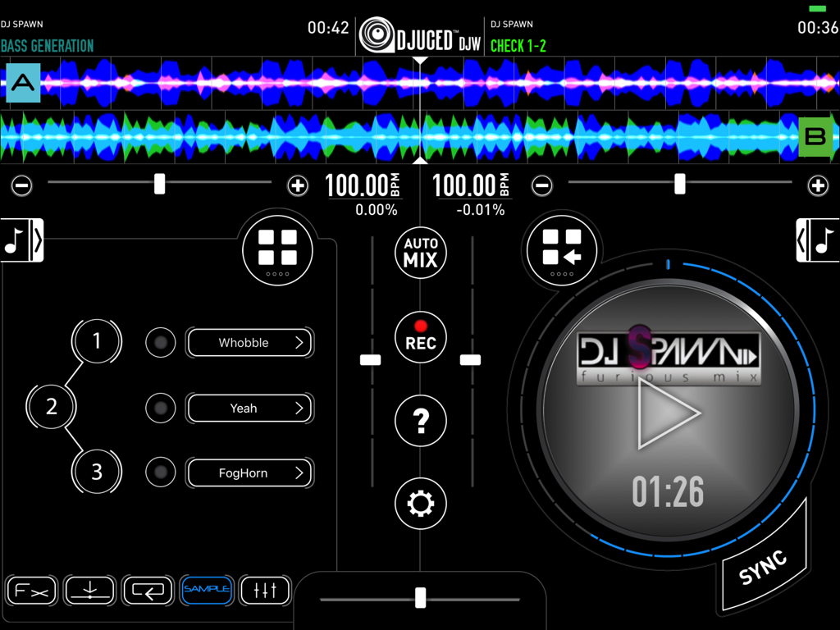The width and height of the screenshot is (840, 630).
Task: Open the FX effects panel icon
Action: pos(31,590)
